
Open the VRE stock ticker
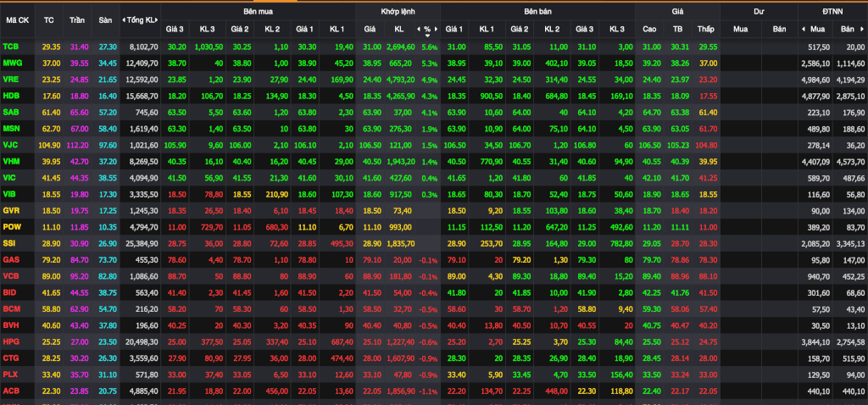point(10,80)
